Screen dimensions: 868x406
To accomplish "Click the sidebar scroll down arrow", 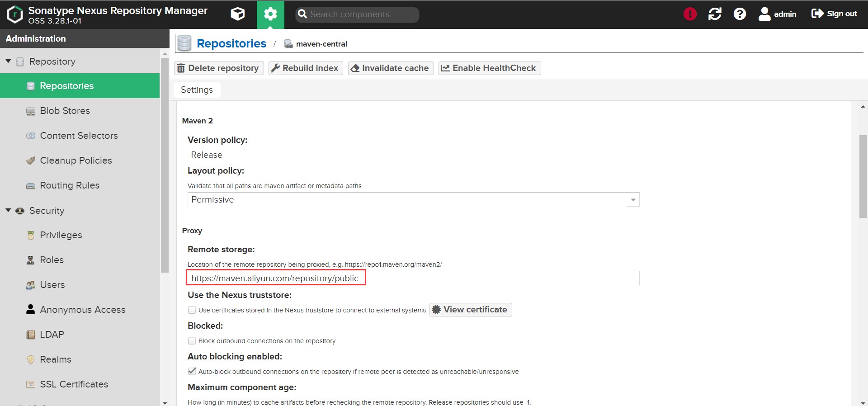I will [x=165, y=403].
